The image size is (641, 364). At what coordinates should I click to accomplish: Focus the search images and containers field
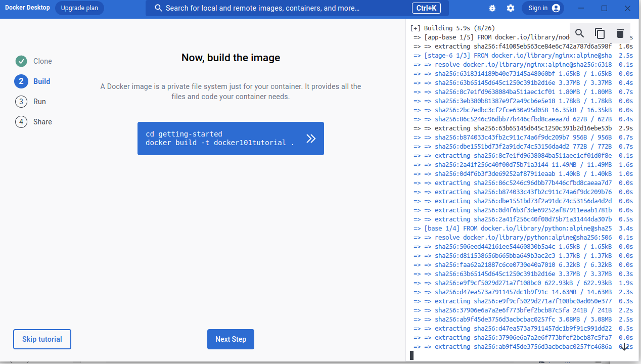[x=297, y=8]
